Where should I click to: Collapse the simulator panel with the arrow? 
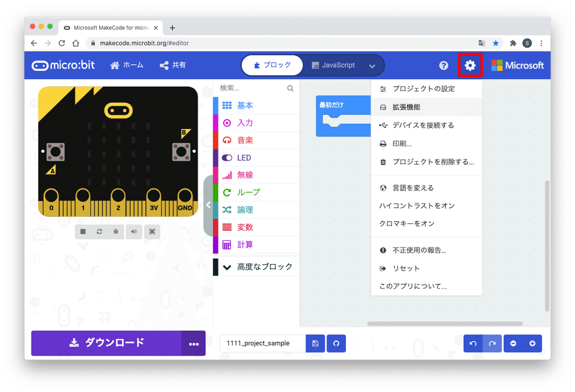coord(208,204)
